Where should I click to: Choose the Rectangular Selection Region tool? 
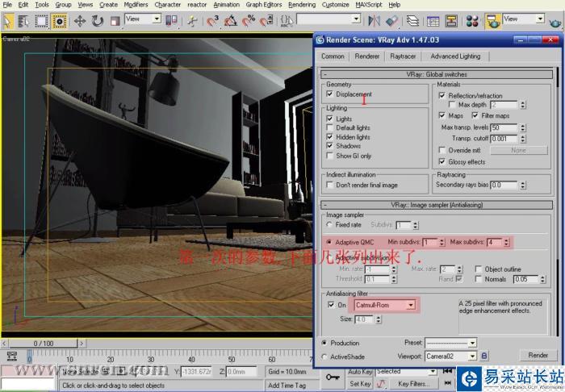click(x=41, y=22)
